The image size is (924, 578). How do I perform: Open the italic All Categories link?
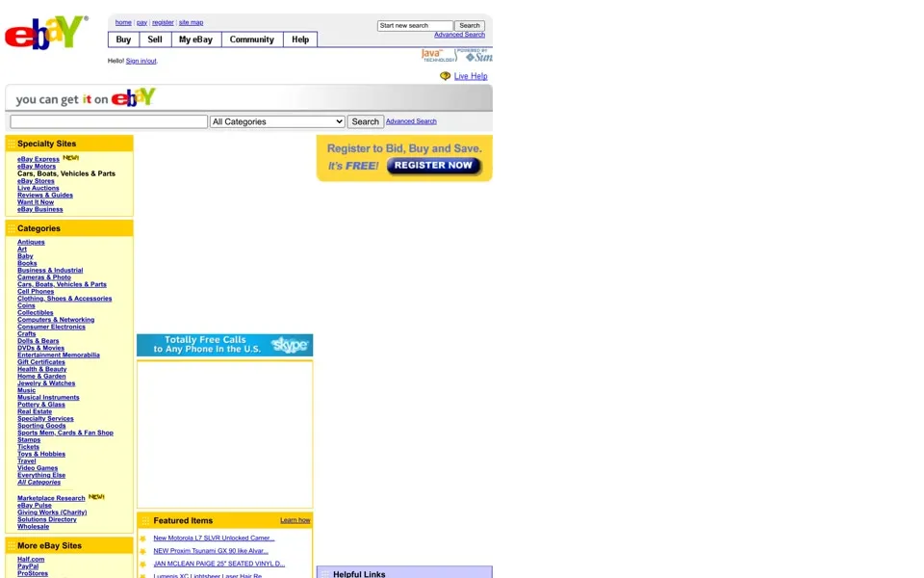coord(38,483)
